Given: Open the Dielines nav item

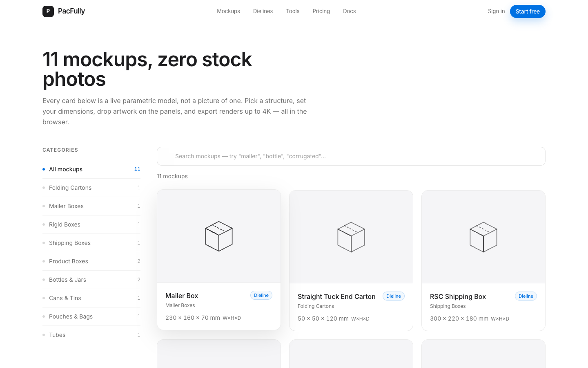Looking at the screenshot, I should 263,11.
